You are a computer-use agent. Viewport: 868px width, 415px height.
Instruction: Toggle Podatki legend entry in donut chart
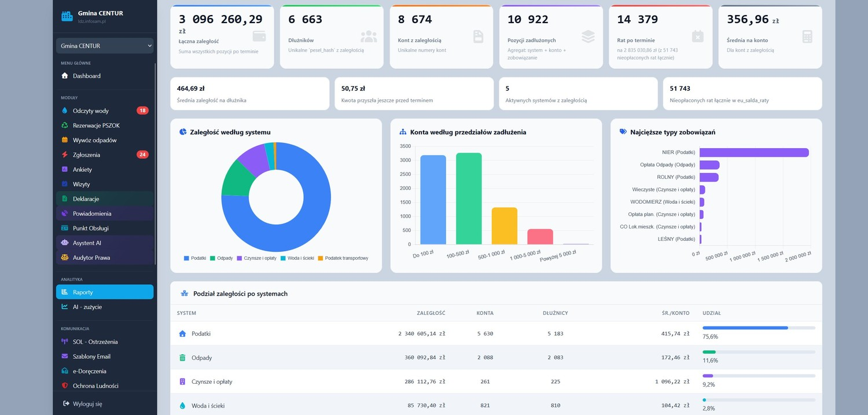(x=195, y=258)
